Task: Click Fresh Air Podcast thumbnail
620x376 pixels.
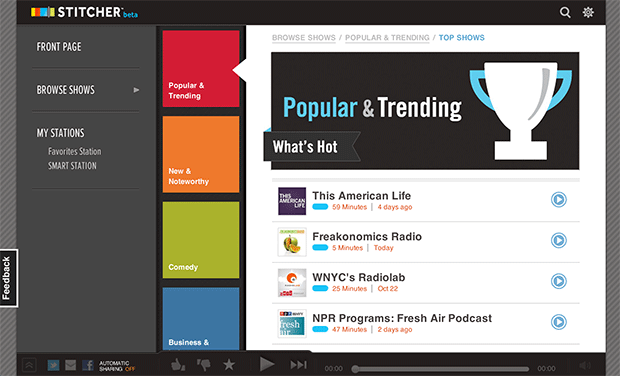Action: (292, 323)
